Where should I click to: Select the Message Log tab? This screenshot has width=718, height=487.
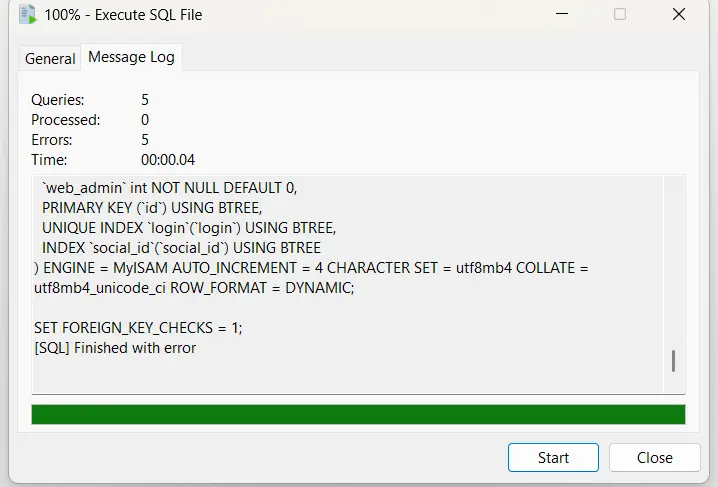click(x=131, y=57)
